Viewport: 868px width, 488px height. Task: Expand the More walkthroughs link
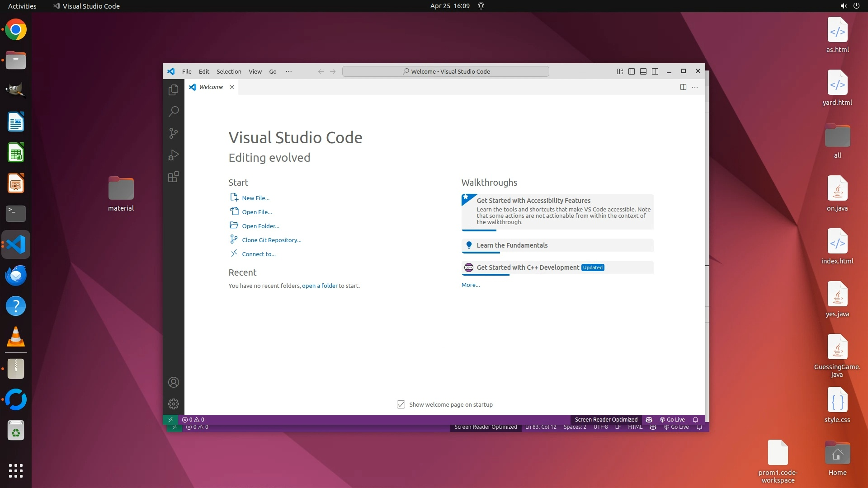(470, 285)
